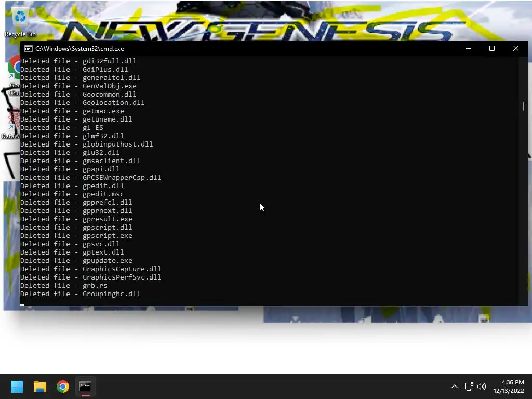Open the Recycle Bin desktop icon

point(20,23)
